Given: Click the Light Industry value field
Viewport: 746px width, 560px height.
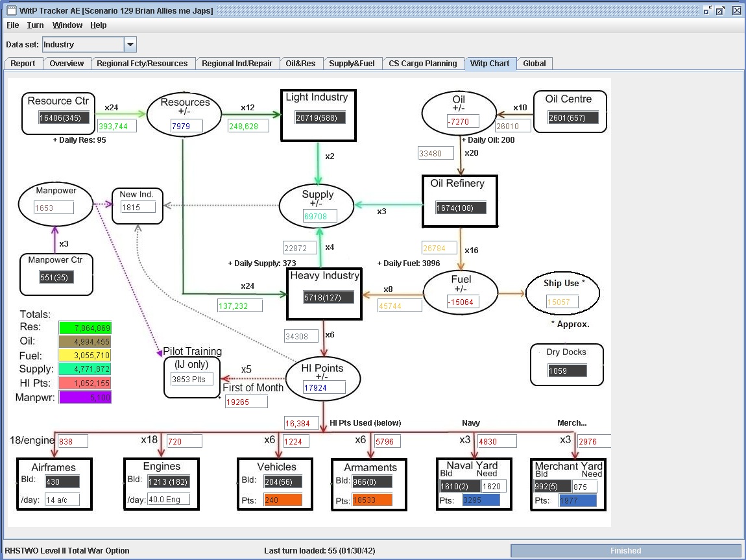Looking at the screenshot, I should (x=320, y=117).
